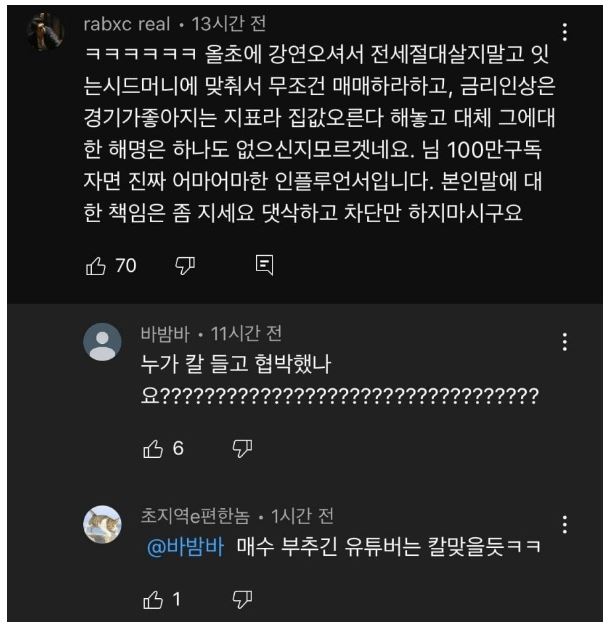
Task: Visit the 초지역e편한놈 username link
Action: pos(197,516)
